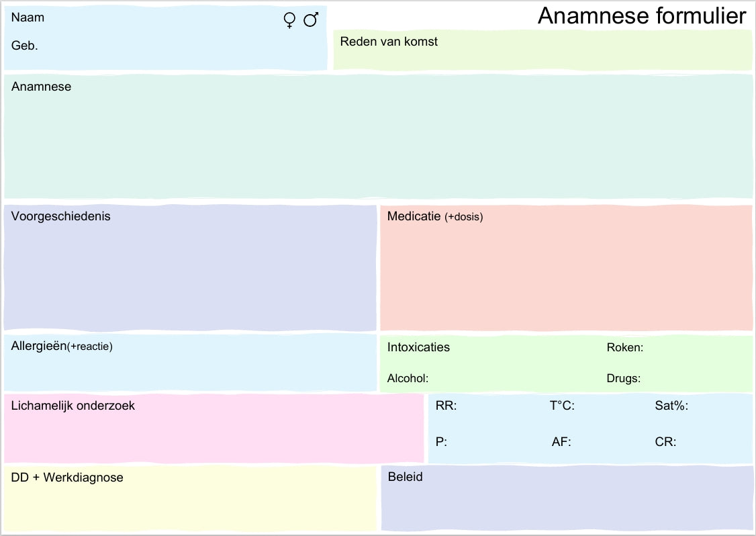Click the (+reactie) note text
This screenshot has width=756, height=536.
tap(90, 347)
